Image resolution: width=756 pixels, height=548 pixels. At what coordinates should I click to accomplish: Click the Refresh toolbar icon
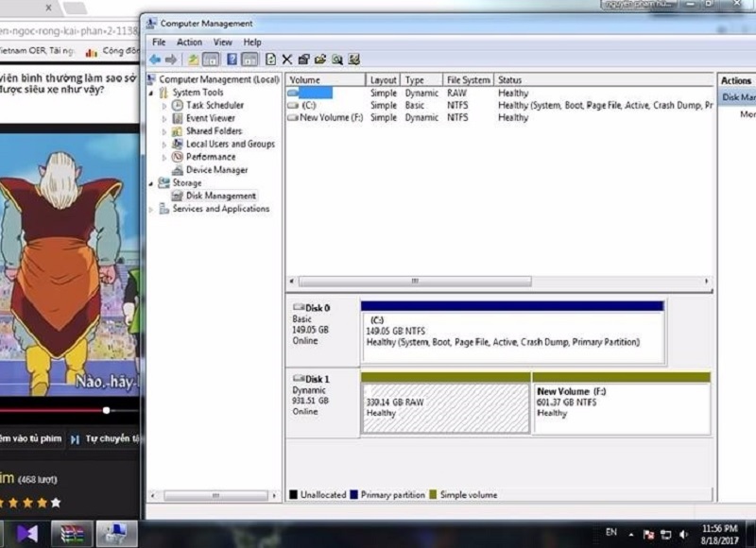[x=271, y=58]
